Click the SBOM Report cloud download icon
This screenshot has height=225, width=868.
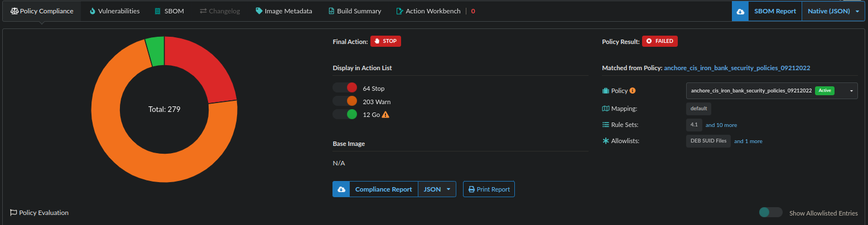coord(740,11)
